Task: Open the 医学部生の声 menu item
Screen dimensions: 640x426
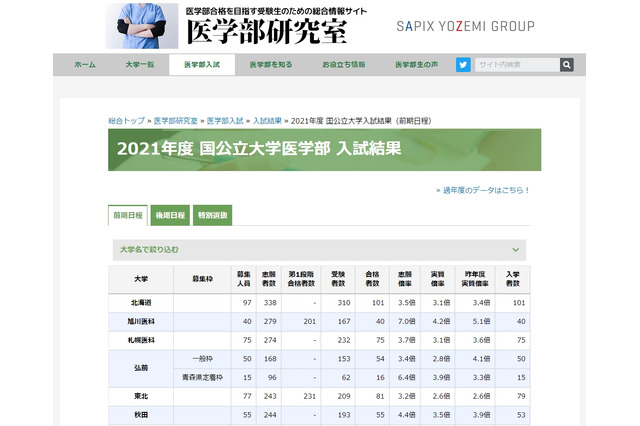Action: click(416, 64)
